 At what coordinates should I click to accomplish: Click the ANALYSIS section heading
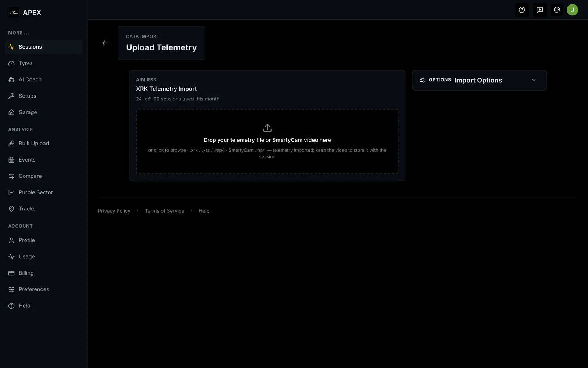[x=21, y=130]
